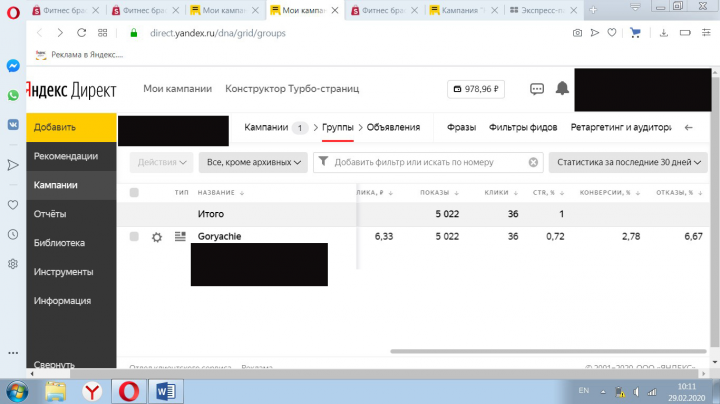This screenshot has height=404, width=720.
Task: Open Easy Setup sliders icon
Action: pos(706,33)
